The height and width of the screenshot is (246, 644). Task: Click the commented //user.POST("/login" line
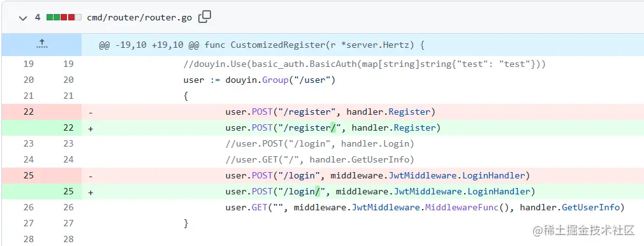319,144
